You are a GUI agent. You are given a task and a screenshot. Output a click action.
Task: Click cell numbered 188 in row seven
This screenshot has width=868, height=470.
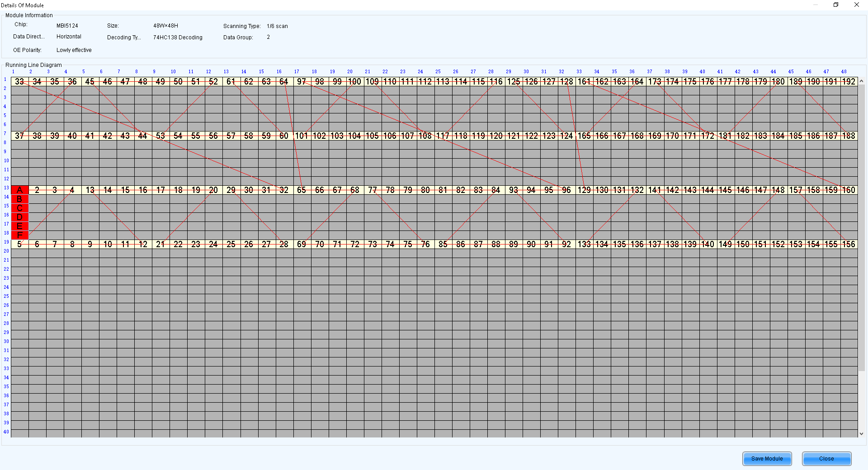(849, 136)
